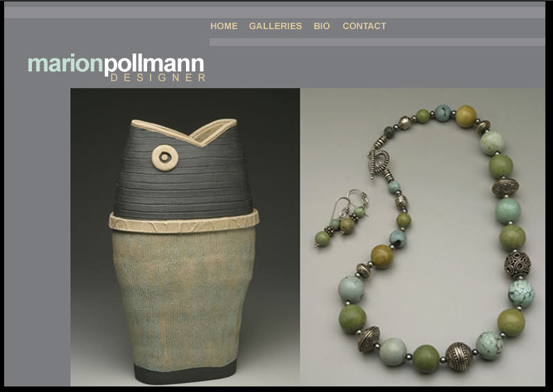The height and width of the screenshot is (392, 553).
Task: Open the ceramic vase photo
Action: [x=185, y=237]
